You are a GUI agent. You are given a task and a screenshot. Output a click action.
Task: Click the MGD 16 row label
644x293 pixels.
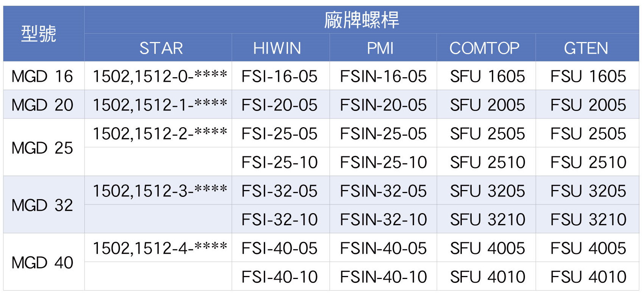pyautogui.click(x=42, y=76)
